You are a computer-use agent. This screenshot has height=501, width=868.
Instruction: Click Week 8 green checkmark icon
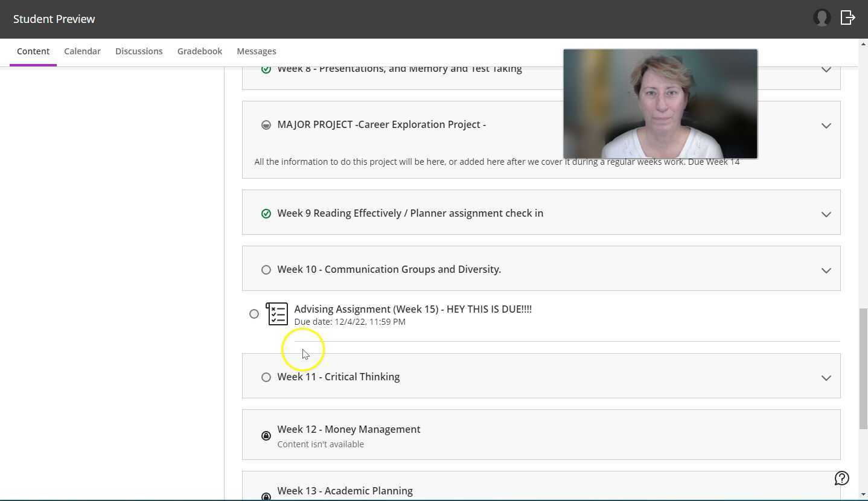266,69
